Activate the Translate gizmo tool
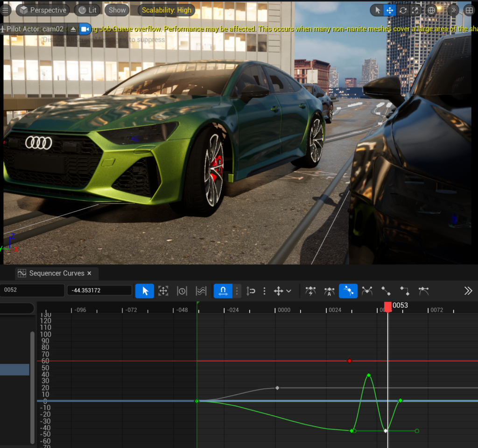The height and width of the screenshot is (448, 478). click(390, 10)
